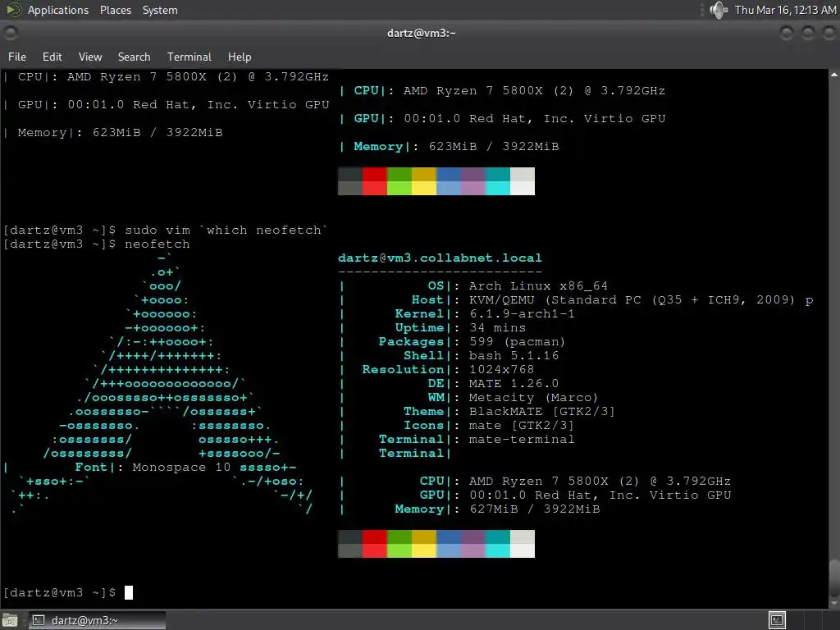The width and height of the screenshot is (840, 630).
Task: Click the uptime value '34 mins'
Action: 497,328
